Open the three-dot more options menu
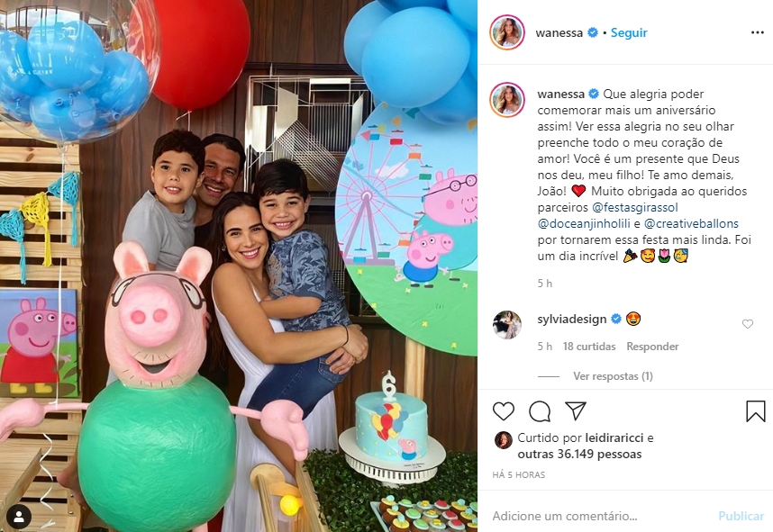 point(757,32)
